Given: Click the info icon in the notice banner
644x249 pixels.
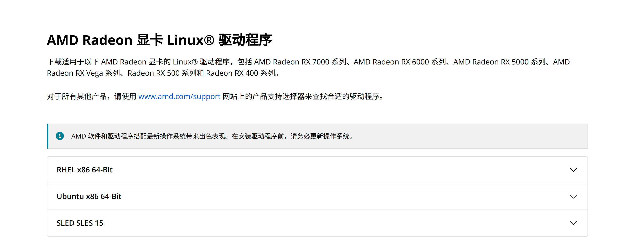Looking at the screenshot, I should pos(60,136).
